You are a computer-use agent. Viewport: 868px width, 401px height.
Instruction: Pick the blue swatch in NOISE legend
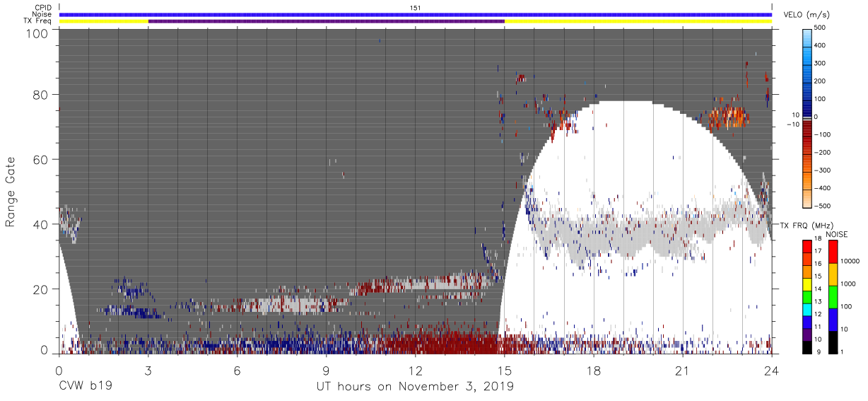[x=833, y=319]
